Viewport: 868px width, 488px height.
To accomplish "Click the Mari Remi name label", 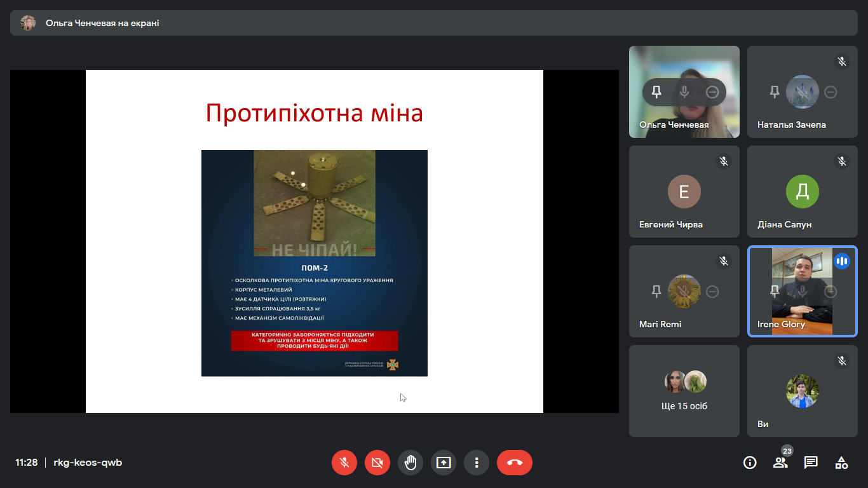I will tap(660, 324).
